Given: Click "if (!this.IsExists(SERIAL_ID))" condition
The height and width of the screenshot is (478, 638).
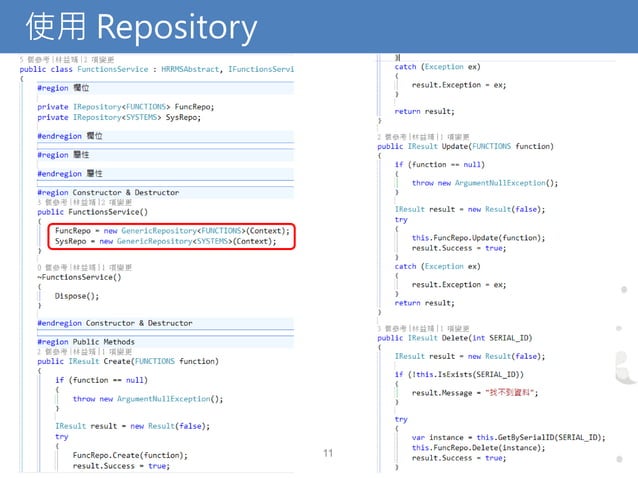Looking at the screenshot, I should [459, 374].
